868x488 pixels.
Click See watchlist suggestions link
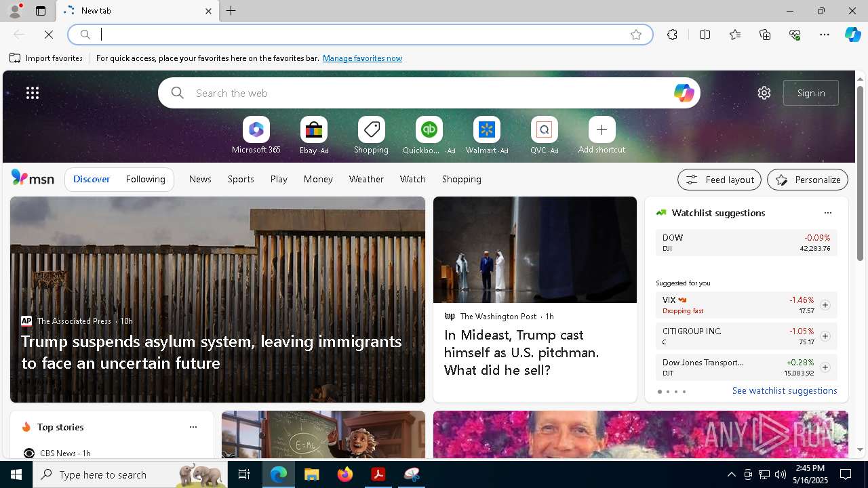click(785, 390)
